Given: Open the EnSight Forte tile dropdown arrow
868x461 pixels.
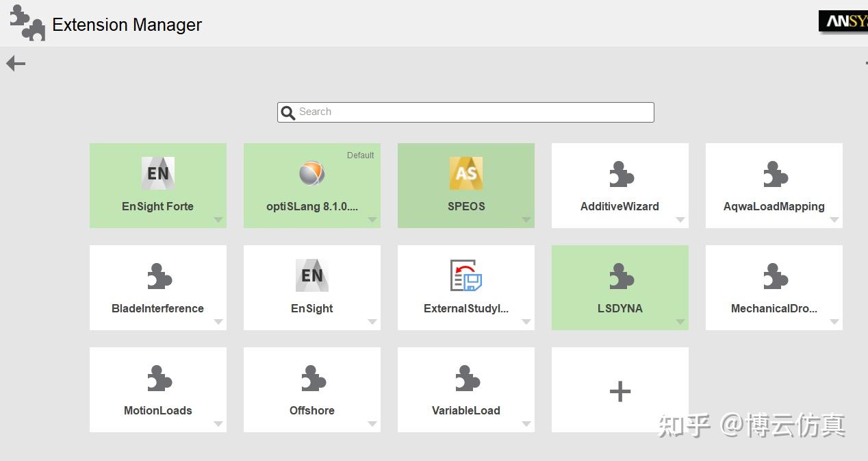Looking at the screenshot, I should [218, 220].
